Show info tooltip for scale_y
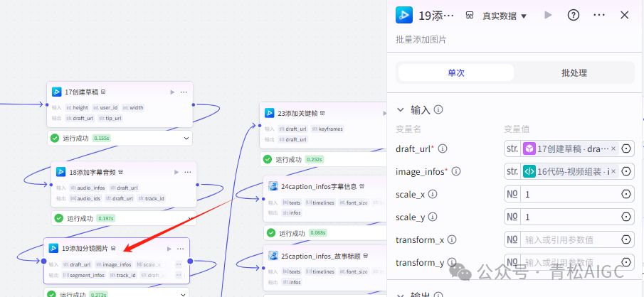The image size is (644, 297). (433, 217)
